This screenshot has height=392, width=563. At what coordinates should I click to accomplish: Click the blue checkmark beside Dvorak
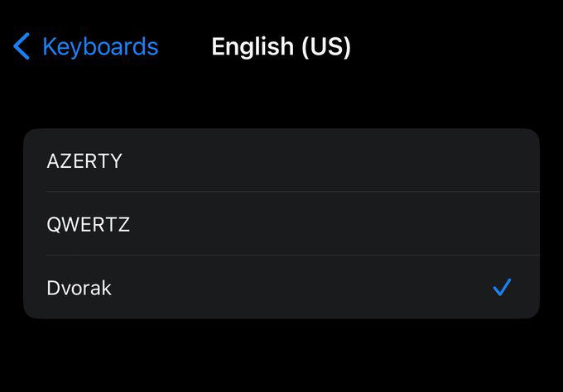[x=502, y=287]
